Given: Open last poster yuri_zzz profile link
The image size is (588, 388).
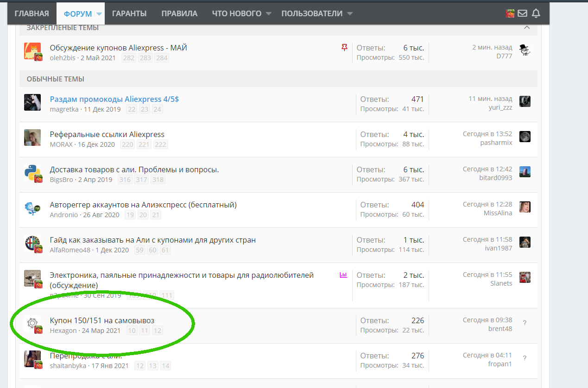Looking at the screenshot, I should click(x=499, y=107).
